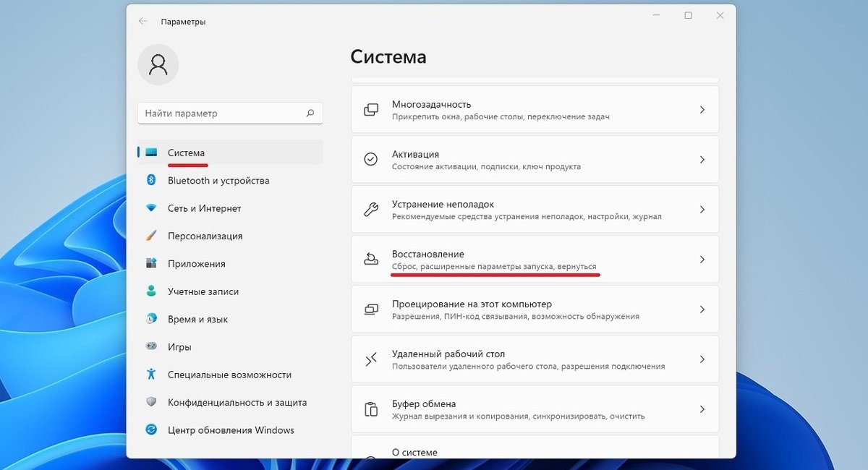Click the accessibility figure icon
Image resolution: width=868 pixels, height=470 pixels.
point(151,375)
